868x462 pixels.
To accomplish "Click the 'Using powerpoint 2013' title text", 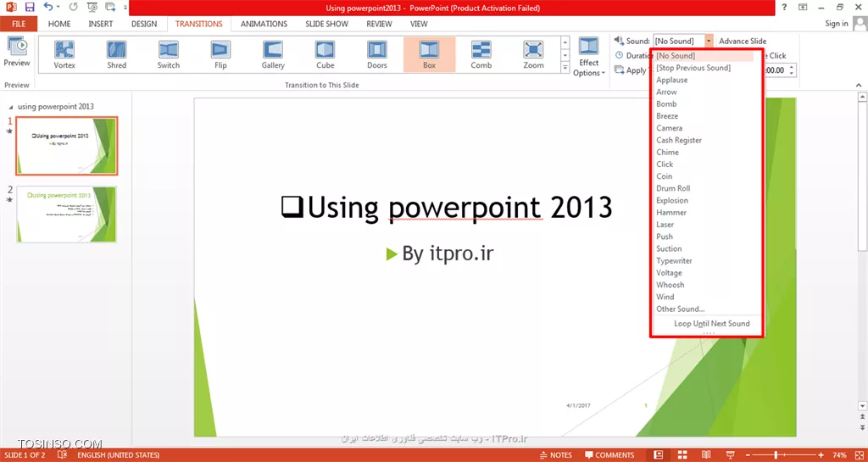I will coord(446,208).
